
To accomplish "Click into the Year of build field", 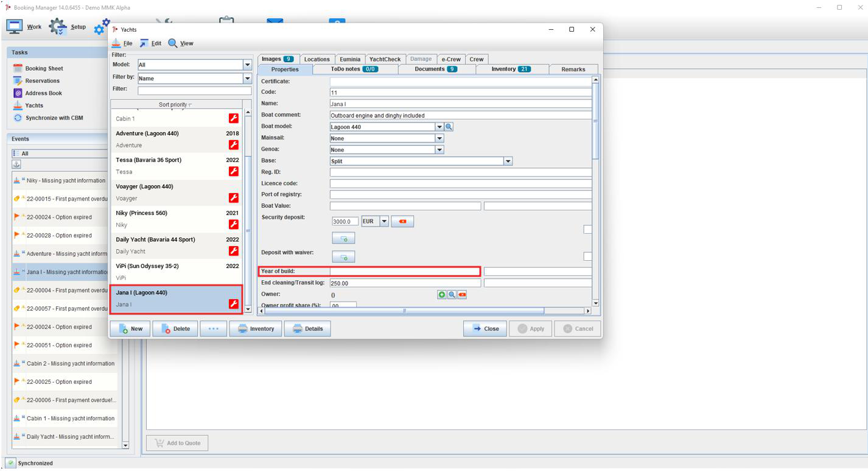I will (x=405, y=272).
